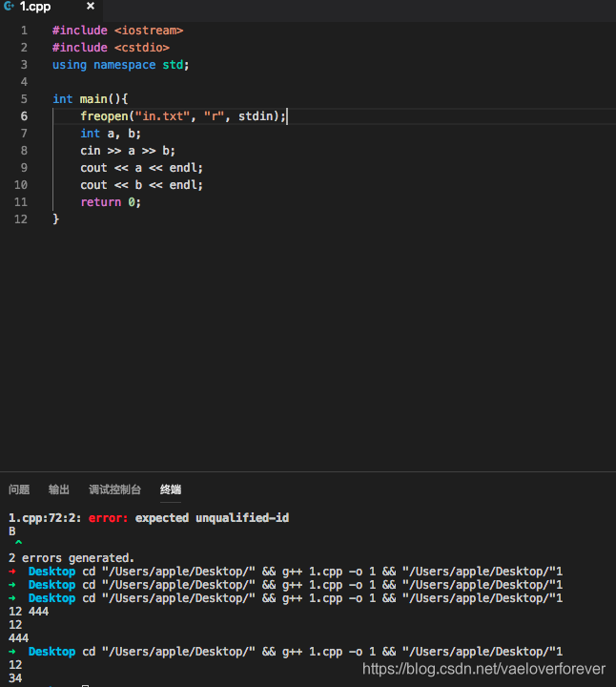The height and width of the screenshot is (687, 616).
Task: Click the last green arrow prompt in terminal
Action: (x=12, y=652)
